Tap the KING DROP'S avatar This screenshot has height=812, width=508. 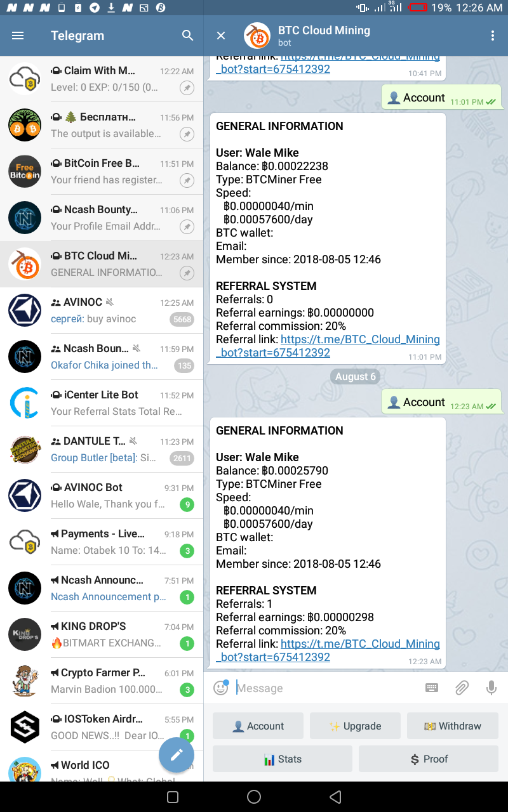pos(25,634)
